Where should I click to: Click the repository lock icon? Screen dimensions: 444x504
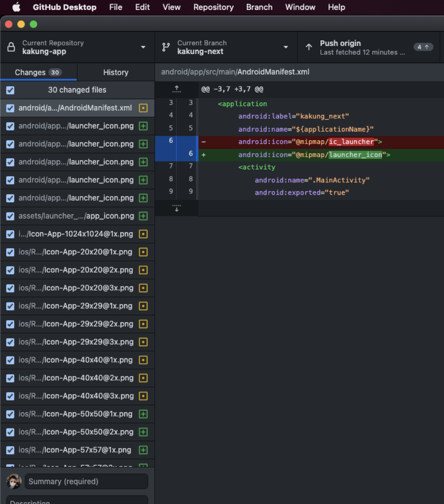11,47
